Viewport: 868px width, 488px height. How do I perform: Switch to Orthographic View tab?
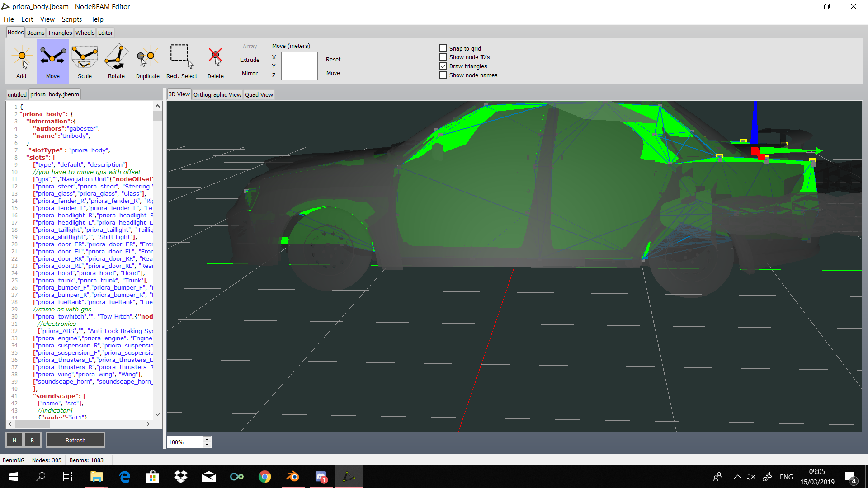217,94
